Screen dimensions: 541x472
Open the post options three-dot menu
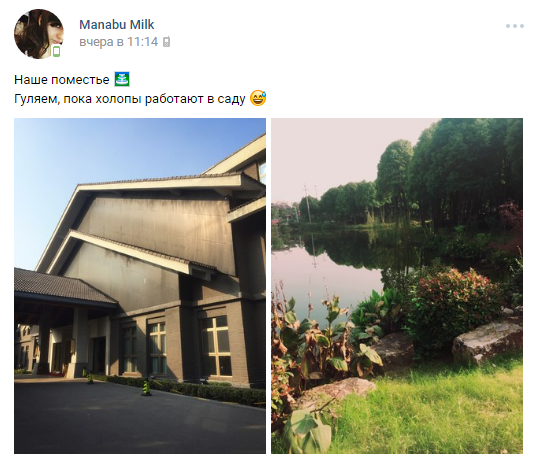515,26
